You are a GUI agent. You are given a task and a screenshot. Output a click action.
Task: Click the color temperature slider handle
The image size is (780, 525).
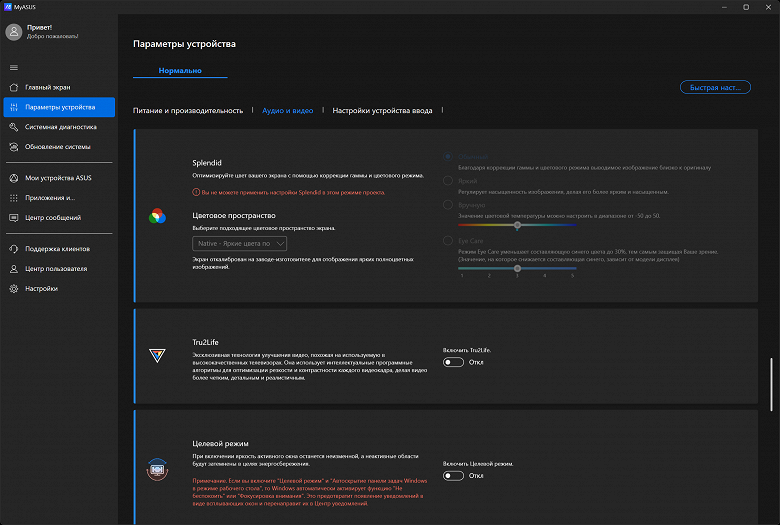click(517, 225)
